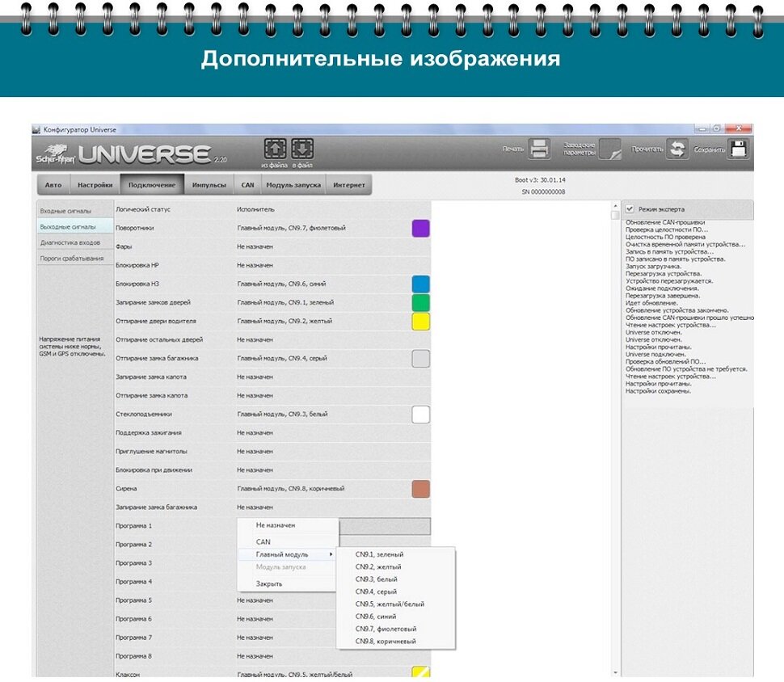The height and width of the screenshot is (682, 784).
Task: Open the Приглушение магнитолы assignment dropdown
Action: tap(332, 452)
